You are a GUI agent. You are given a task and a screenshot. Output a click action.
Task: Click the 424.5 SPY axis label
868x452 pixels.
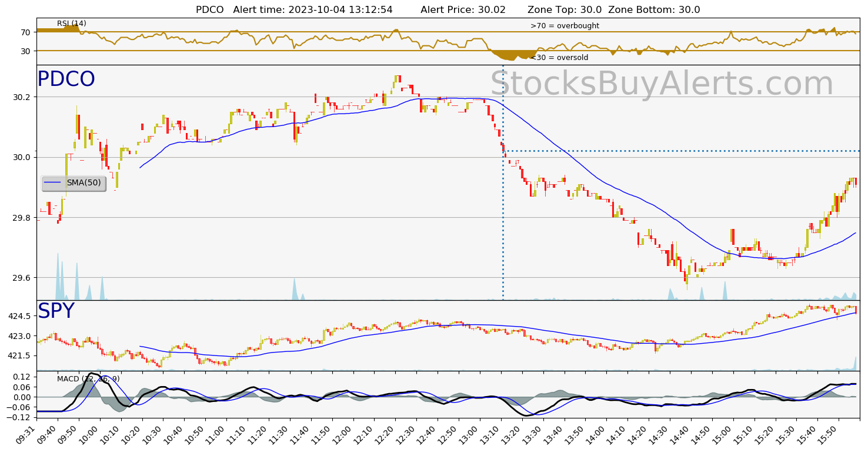click(x=19, y=316)
